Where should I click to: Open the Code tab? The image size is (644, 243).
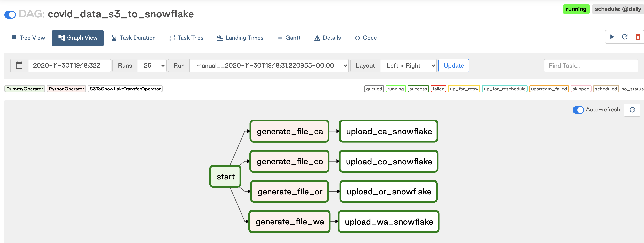click(x=365, y=38)
